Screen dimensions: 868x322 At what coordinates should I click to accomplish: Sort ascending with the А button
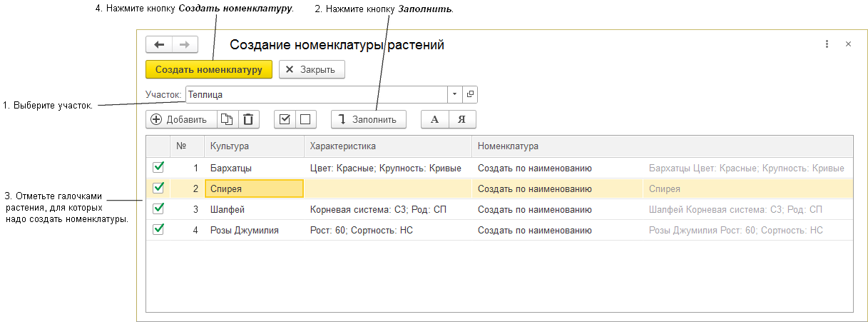[x=435, y=119]
